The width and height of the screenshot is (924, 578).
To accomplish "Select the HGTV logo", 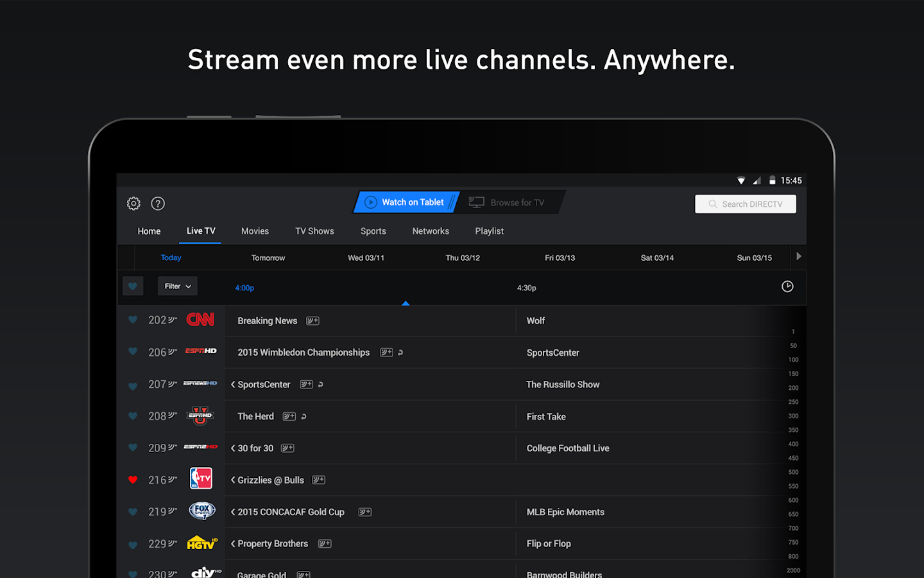I will click(x=202, y=543).
